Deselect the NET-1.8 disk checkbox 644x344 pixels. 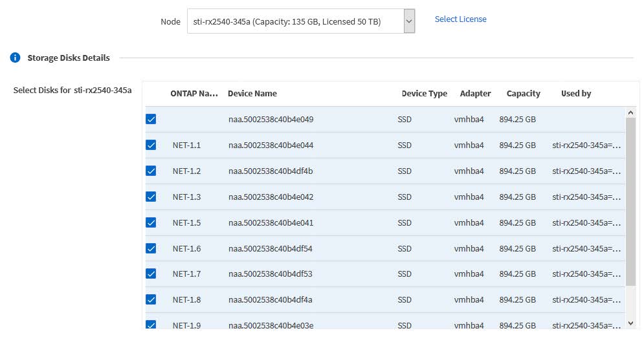[151, 299]
